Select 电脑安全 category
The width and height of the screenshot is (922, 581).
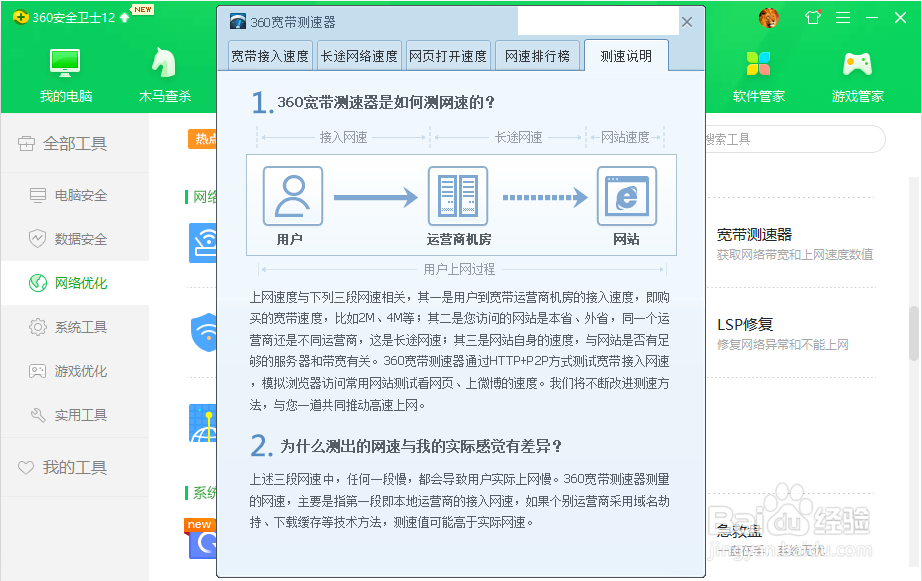coord(75,195)
